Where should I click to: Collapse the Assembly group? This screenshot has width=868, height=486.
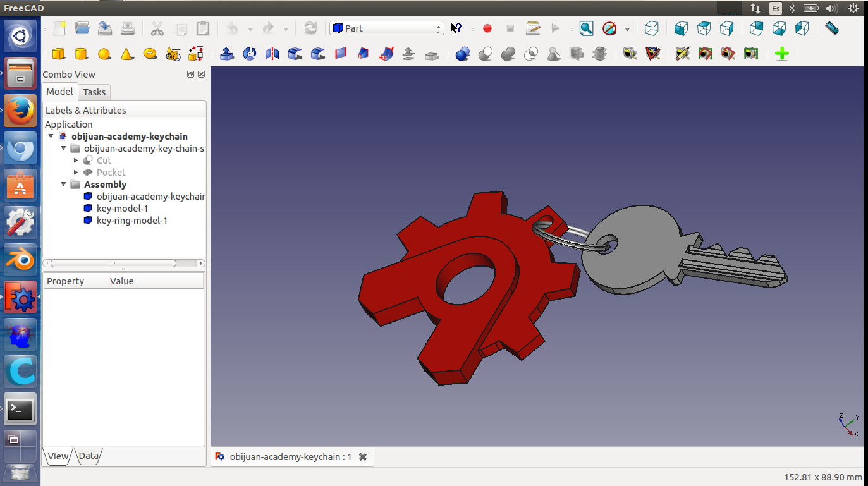tap(64, 185)
